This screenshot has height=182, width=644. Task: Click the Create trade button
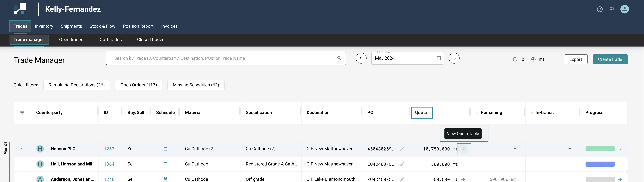point(610,59)
